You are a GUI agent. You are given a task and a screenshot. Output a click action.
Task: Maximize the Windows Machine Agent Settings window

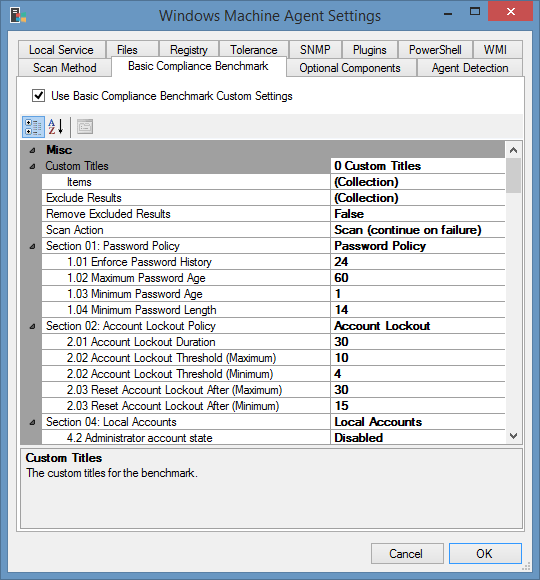(475, 11)
